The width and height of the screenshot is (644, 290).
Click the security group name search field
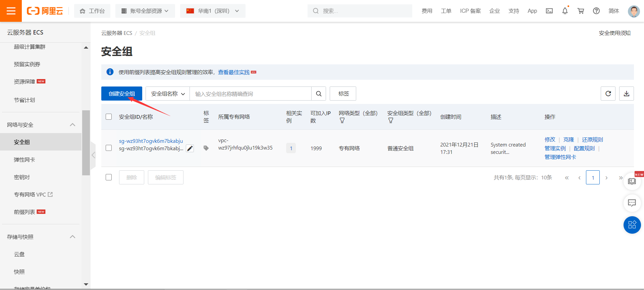pos(250,94)
